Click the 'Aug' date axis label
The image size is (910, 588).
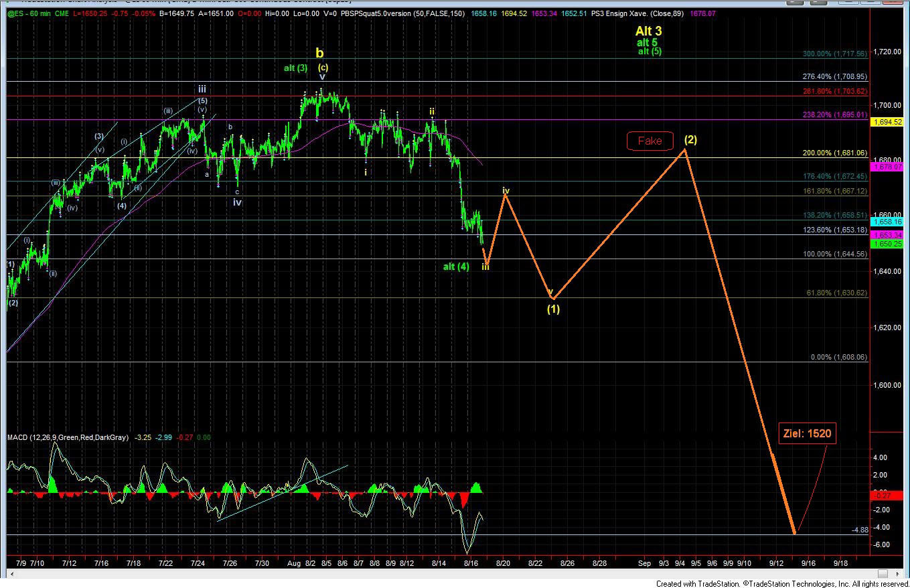tap(295, 564)
